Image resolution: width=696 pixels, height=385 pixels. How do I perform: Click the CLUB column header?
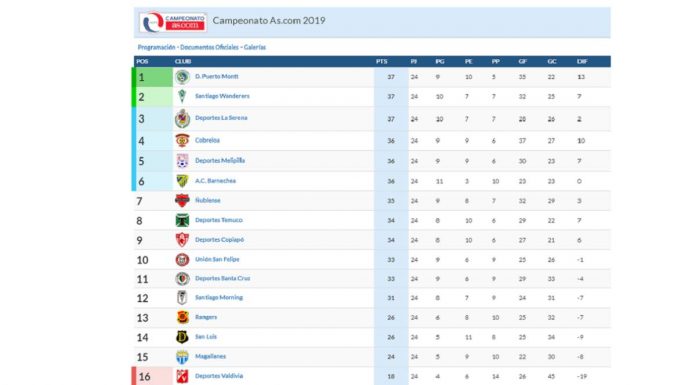coord(183,62)
